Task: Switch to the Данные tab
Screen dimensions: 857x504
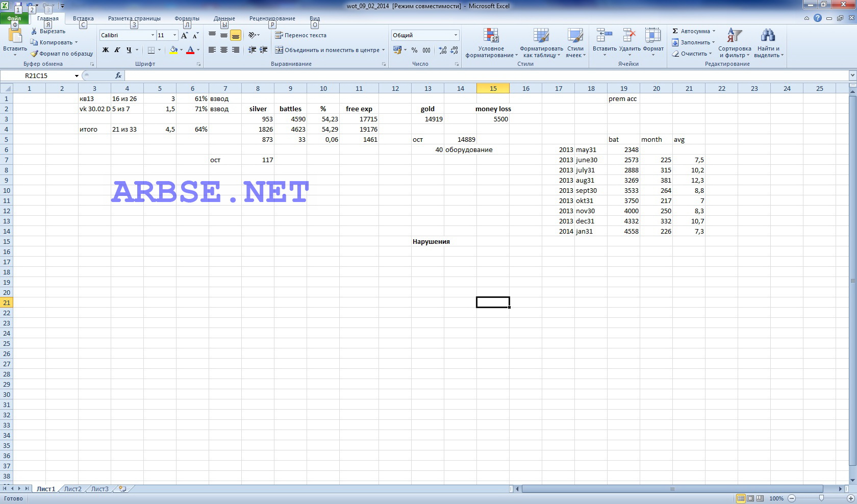Action: coord(224,18)
